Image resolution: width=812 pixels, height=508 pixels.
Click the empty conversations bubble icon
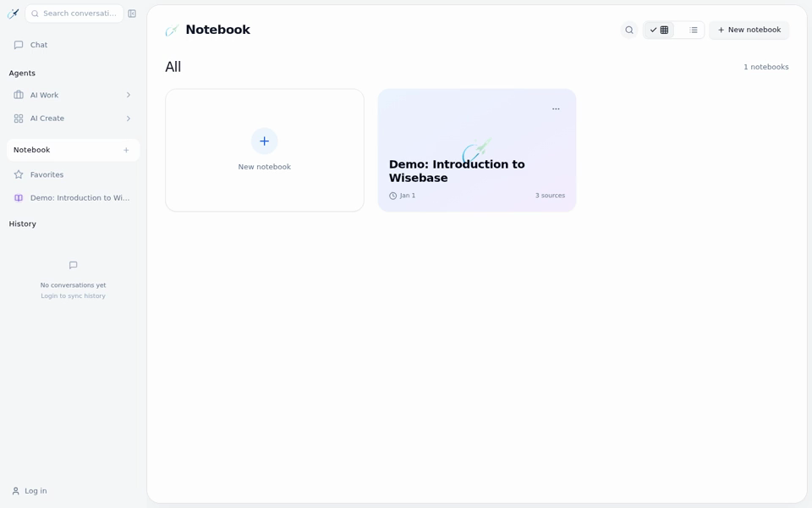click(73, 265)
